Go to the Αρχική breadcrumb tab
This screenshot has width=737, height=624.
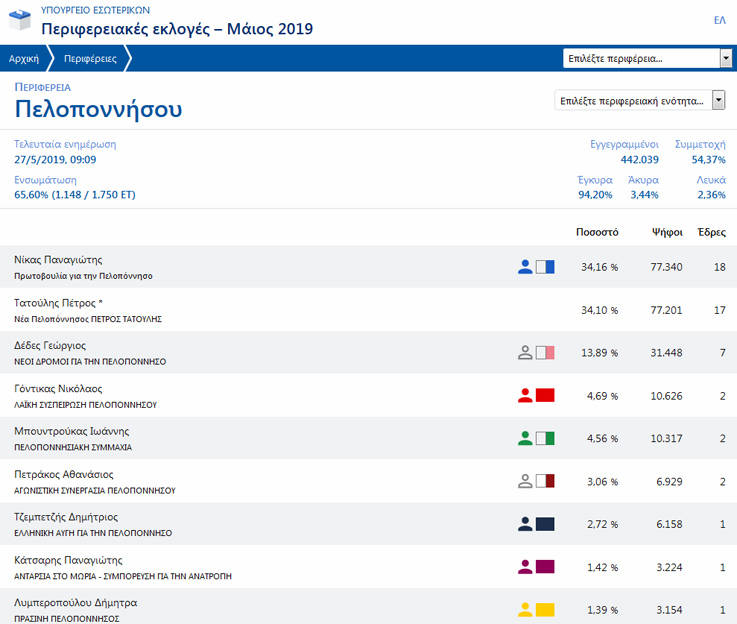tap(24, 59)
